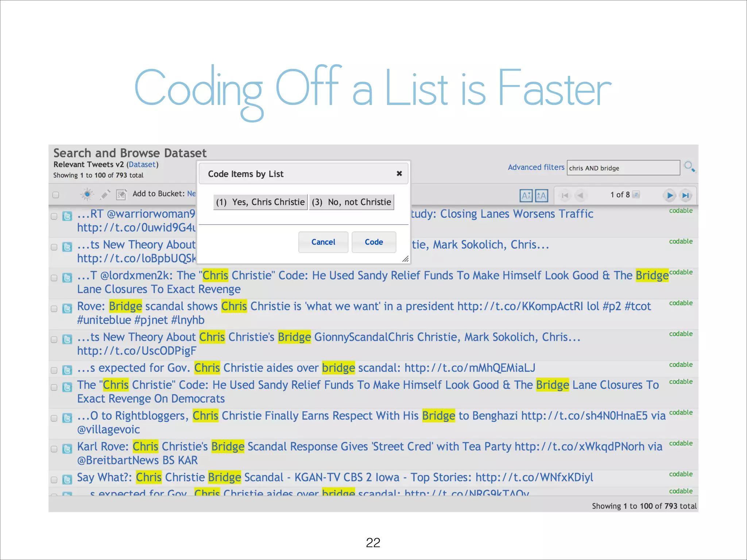Click Twitter icon on 'Exact Revenge On Democrats' tweet
747x560 pixels.
67,387
